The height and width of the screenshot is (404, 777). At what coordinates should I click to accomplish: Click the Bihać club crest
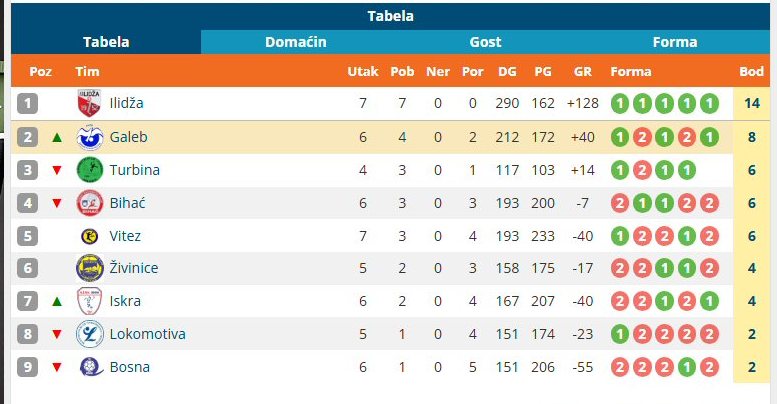coord(90,203)
